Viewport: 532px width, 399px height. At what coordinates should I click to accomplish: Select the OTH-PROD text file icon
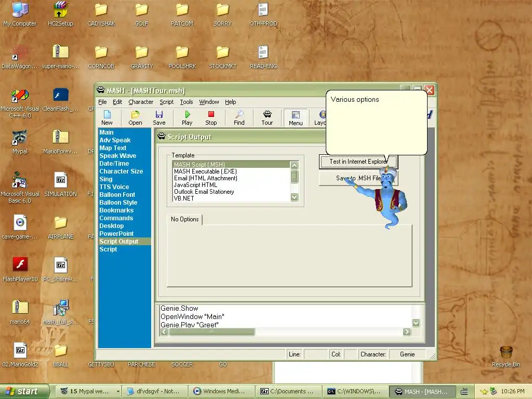(x=263, y=14)
